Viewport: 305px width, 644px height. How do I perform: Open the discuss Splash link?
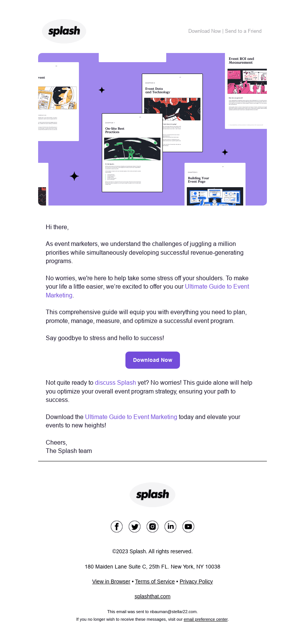pyautogui.click(x=116, y=382)
